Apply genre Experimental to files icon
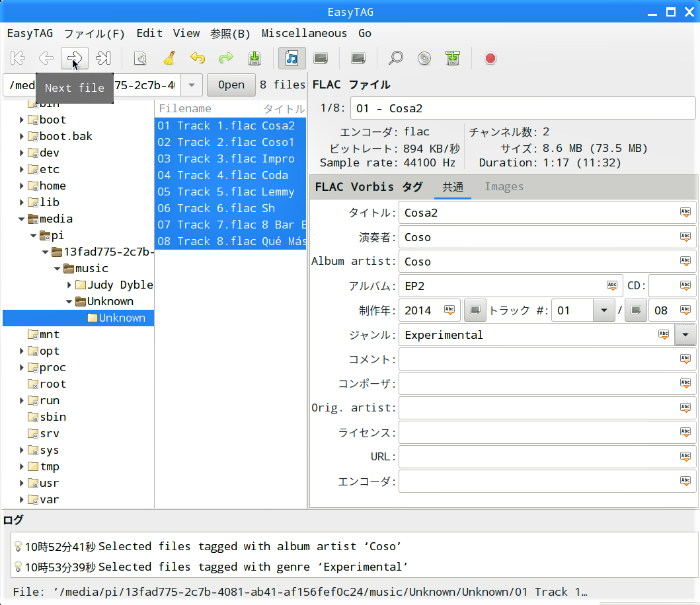The height and width of the screenshot is (605, 700). click(664, 335)
